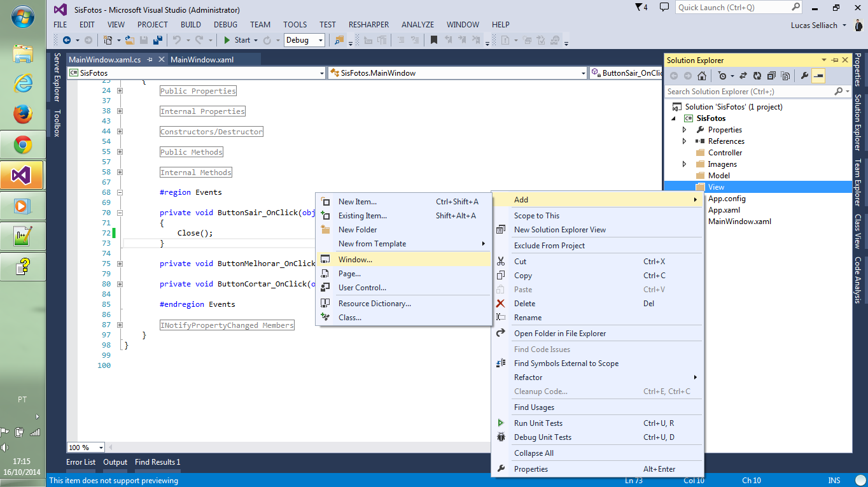Open the Toolbox side tab
The height and width of the screenshot is (487, 868).
click(x=57, y=123)
